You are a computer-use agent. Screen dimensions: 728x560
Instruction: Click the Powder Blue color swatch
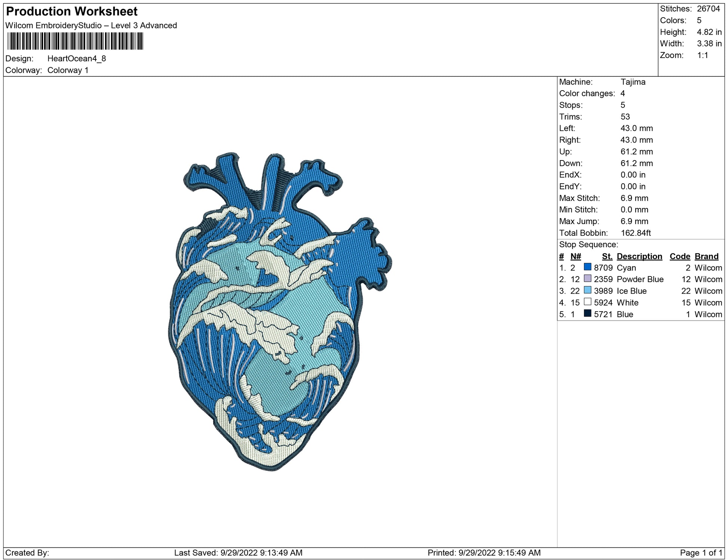tap(587, 279)
